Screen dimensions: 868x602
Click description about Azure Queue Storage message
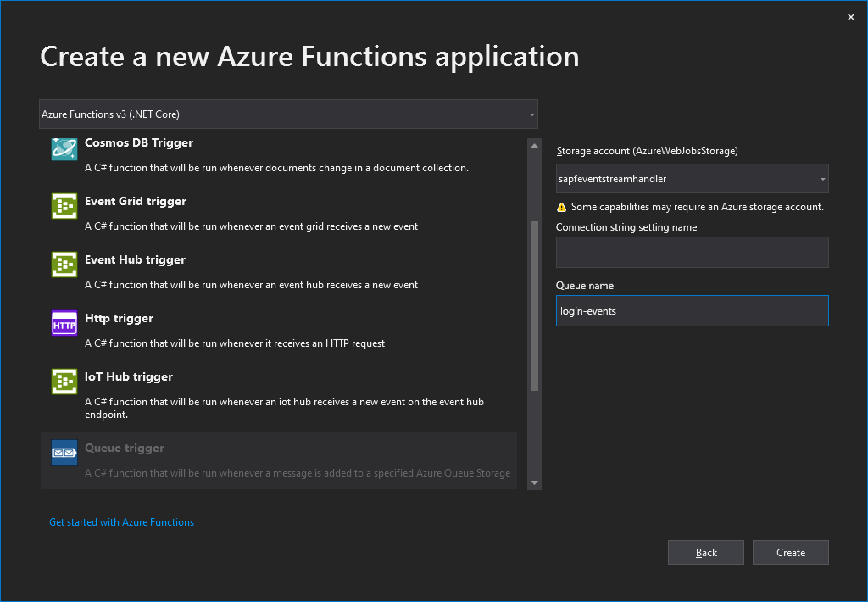298,473
